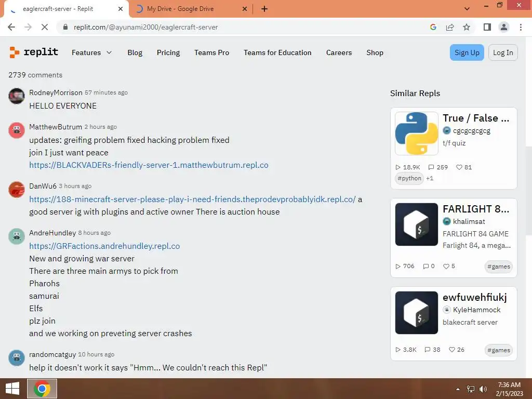Screen dimensions: 532x399
Task: Click the Log In button
Action: tap(503, 52)
